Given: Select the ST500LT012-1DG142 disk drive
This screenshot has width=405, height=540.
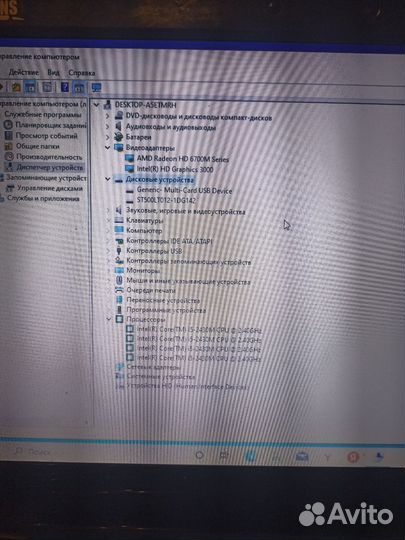Looking at the screenshot, I should pyautogui.click(x=166, y=200).
